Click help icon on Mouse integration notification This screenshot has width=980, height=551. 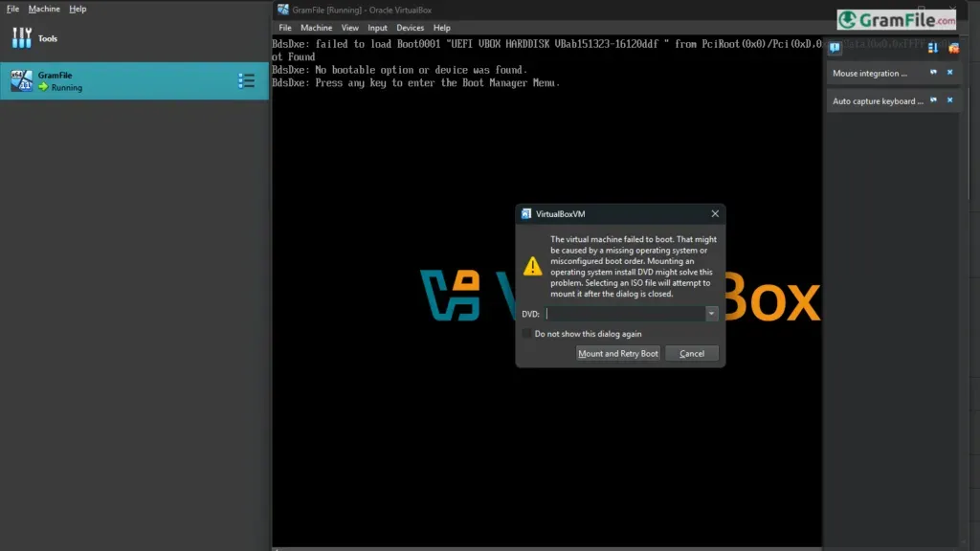(933, 73)
